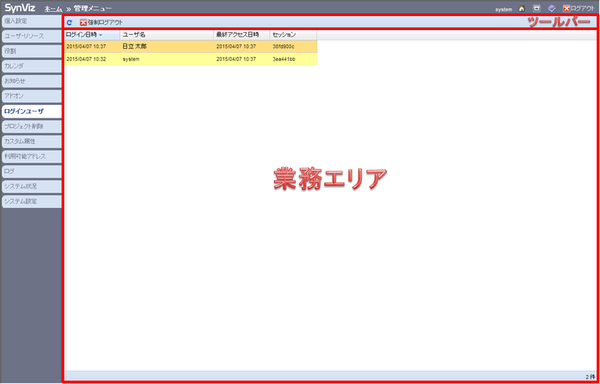Click session ID 3ea441bb
This screenshot has width=600, height=384.
284,59
